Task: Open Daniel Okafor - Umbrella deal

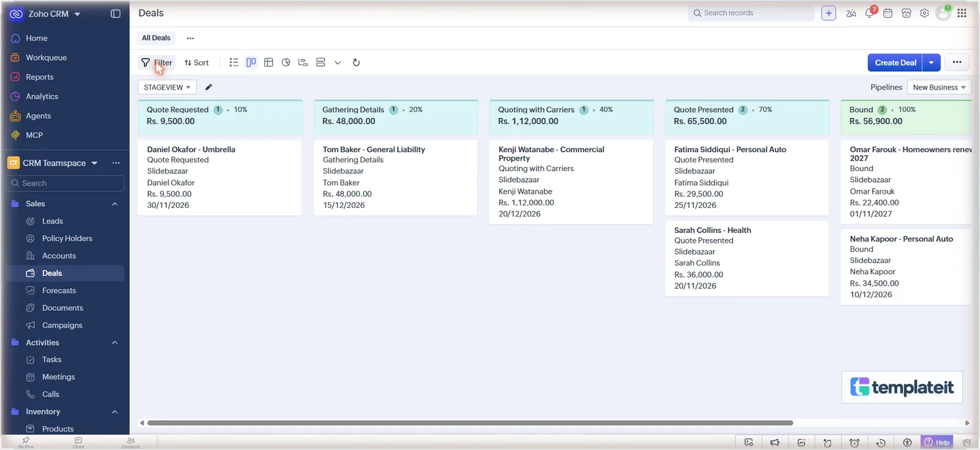Action: [x=191, y=150]
